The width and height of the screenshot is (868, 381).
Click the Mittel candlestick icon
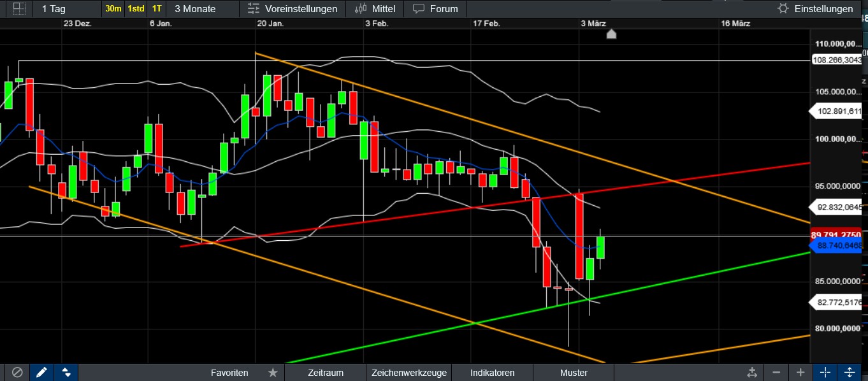point(360,8)
